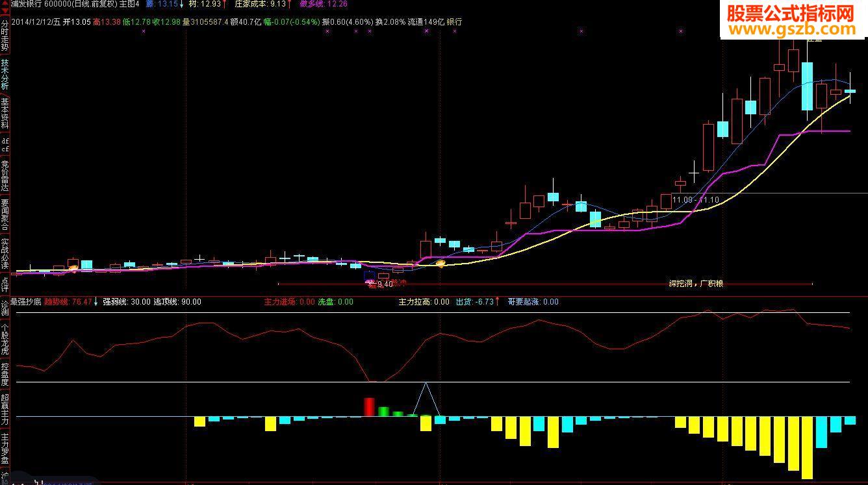Click the 深挖洞，广积粮 annotation
The height and width of the screenshot is (485, 868).
pyautogui.click(x=696, y=284)
